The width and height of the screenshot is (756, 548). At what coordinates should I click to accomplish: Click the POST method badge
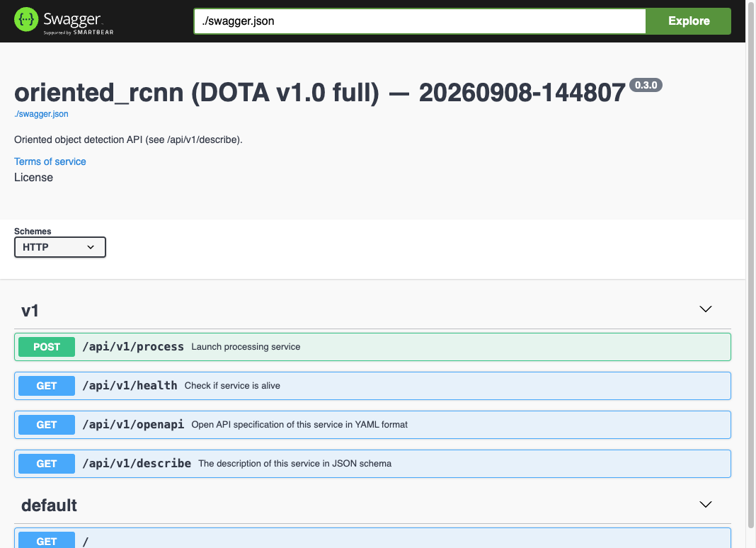(x=47, y=347)
